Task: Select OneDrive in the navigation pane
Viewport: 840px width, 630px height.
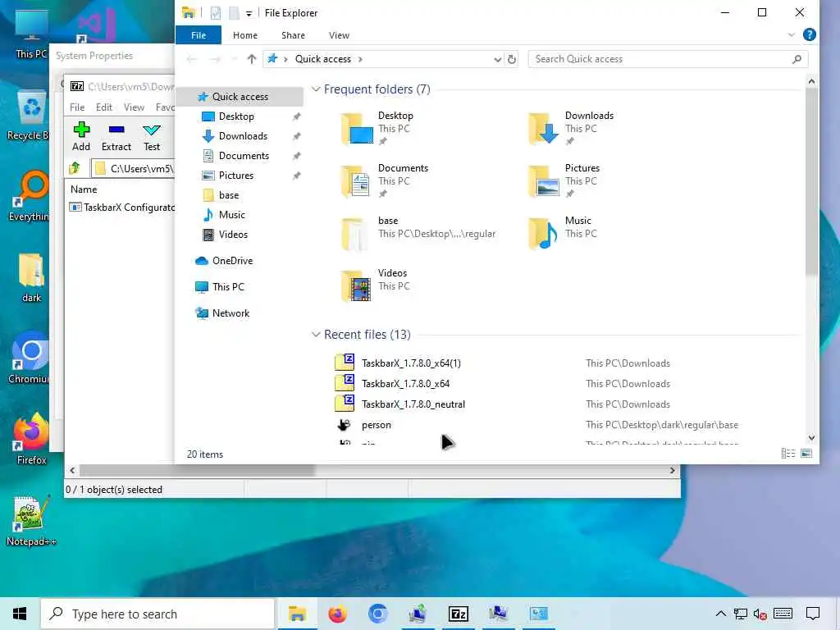Action: point(232,261)
